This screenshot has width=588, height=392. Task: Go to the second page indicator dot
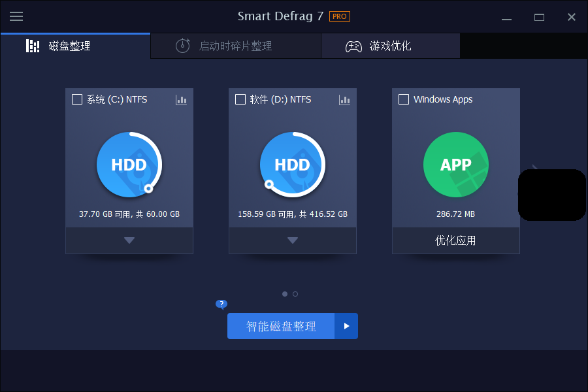point(295,294)
